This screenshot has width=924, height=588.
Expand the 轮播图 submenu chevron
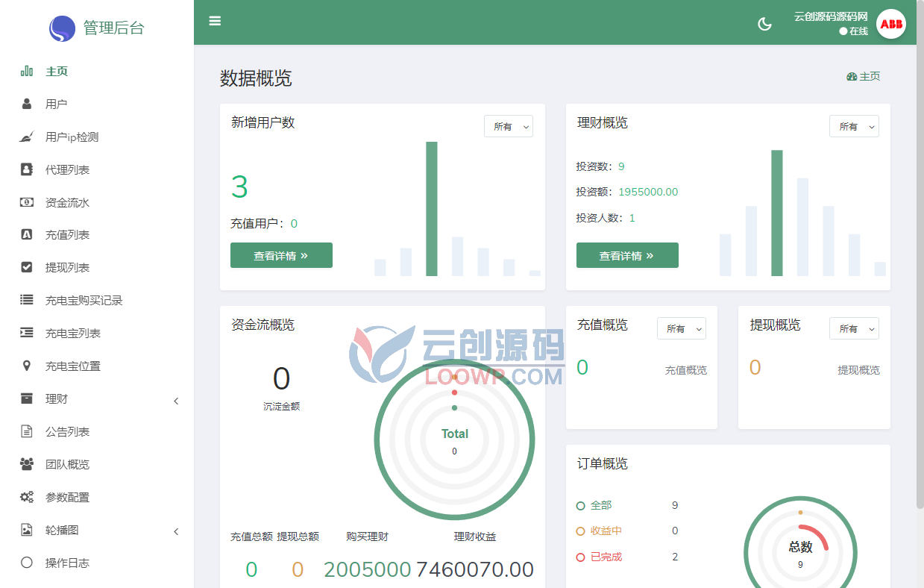(177, 531)
